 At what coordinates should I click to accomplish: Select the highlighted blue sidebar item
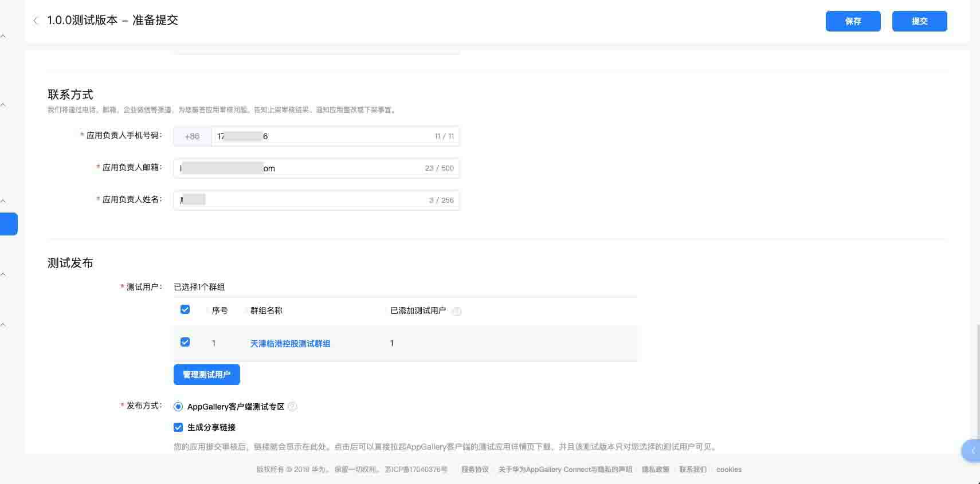tap(9, 224)
